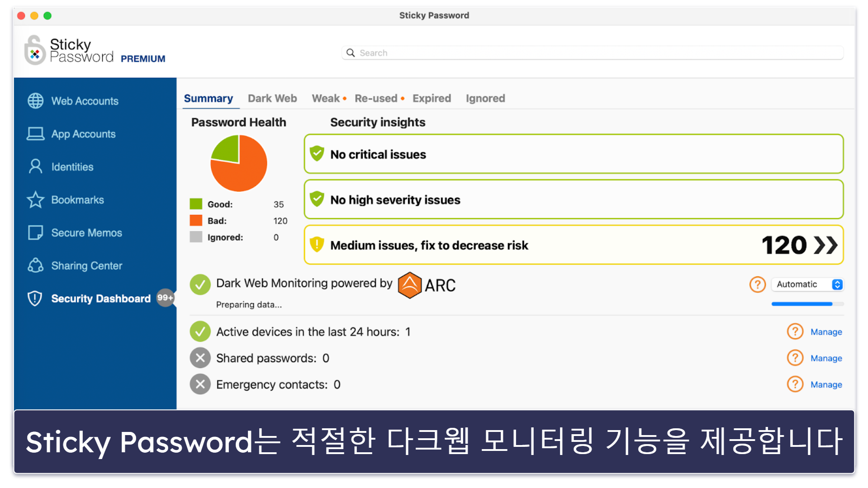Screen dimensions: 868x488
Task: Click the search magnifier icon
Action: coord(351,53)
